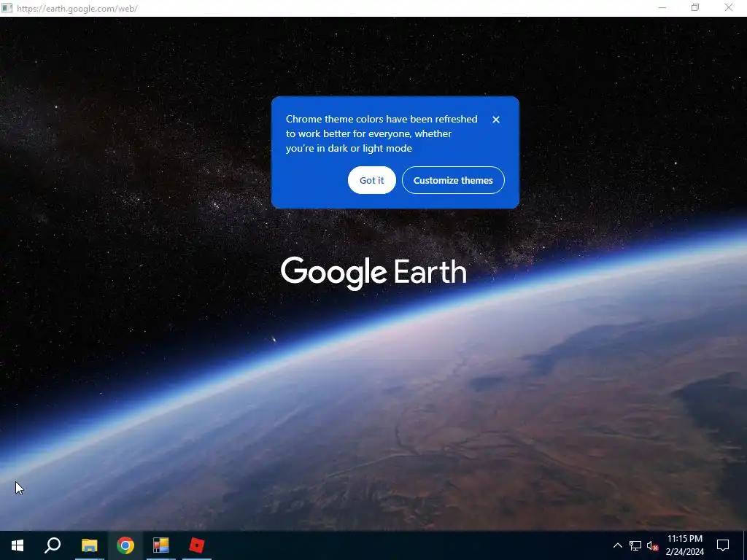The height and width of the screenshot is (560, 747).
Task: Open taskbar Search magnifier
Action: pyautogui.click(x=53, y=545)
